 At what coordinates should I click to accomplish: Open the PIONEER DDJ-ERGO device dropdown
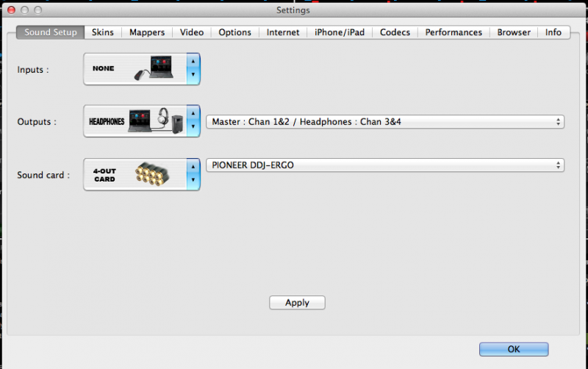[x=385, y=165]
